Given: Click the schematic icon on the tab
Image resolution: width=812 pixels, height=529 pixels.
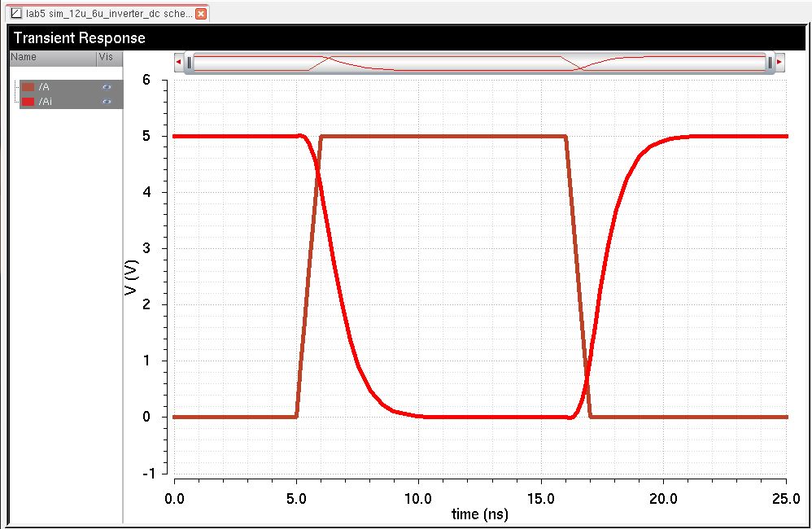Looking at the screenshot, I should coord(15,14).
